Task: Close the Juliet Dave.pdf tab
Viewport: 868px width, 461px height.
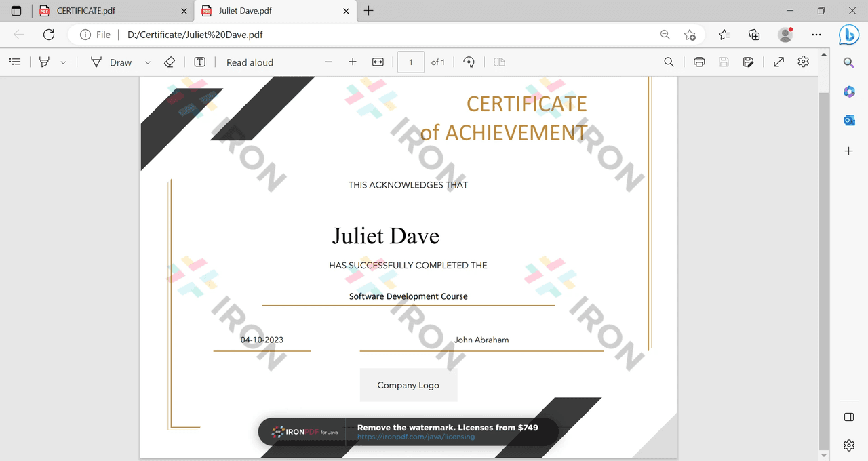Action: tap(347, 11)
